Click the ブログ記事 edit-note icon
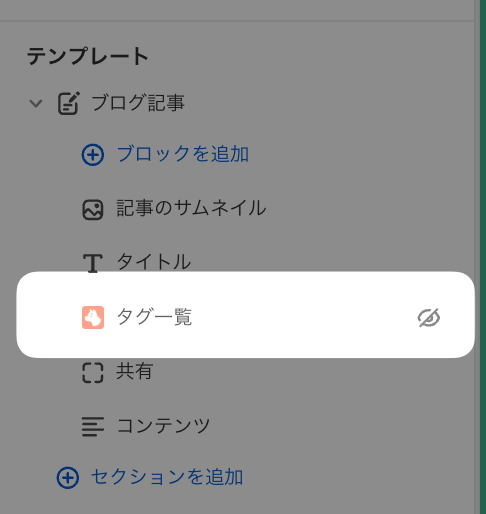 coord(69,103)
